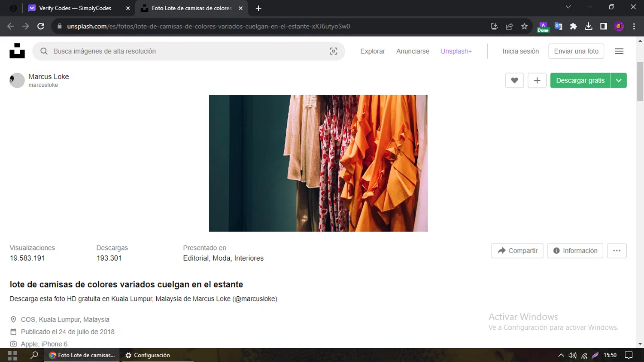Open marcusloke username link

pyautogui.click(x=43, y=85)
